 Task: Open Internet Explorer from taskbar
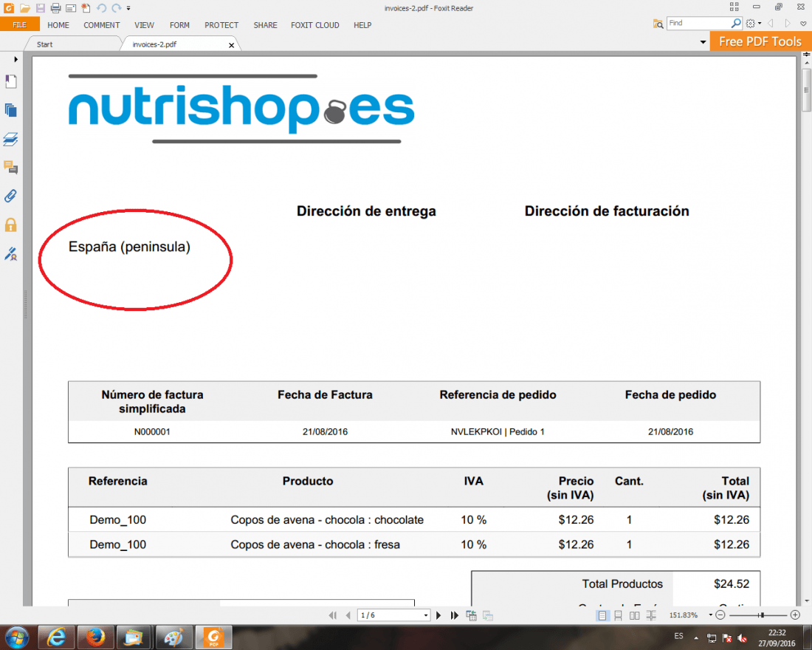pos(55,637)
